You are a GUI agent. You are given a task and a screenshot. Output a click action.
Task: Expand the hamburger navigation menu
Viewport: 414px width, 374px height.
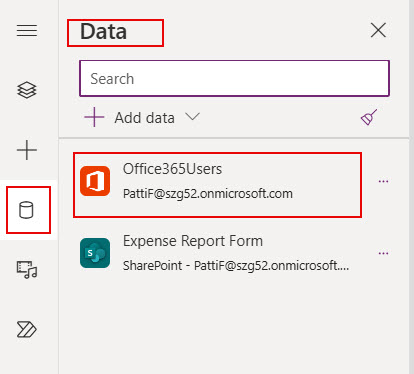(27, 31)
